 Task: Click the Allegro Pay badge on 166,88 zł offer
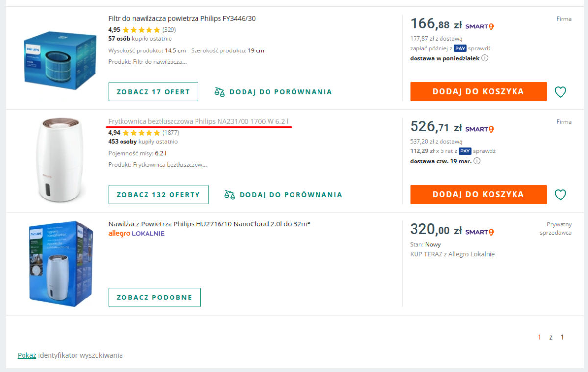tap(460, 49)
